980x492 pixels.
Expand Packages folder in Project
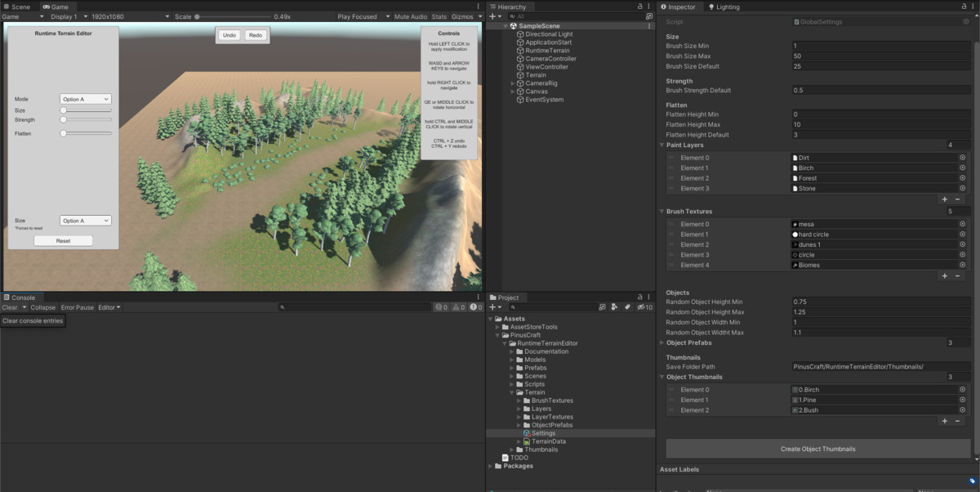491,466
